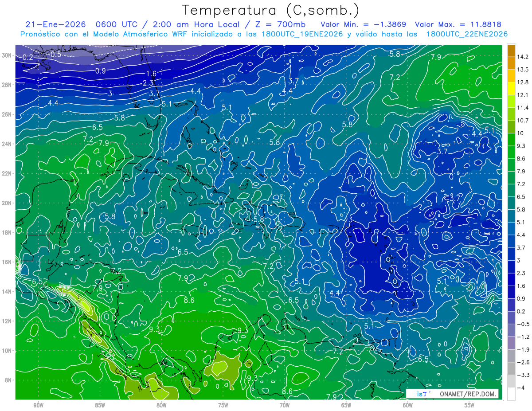Click the '80W' longitude axis label
Viewport: 532px width, 411px height.
(161, 405)
